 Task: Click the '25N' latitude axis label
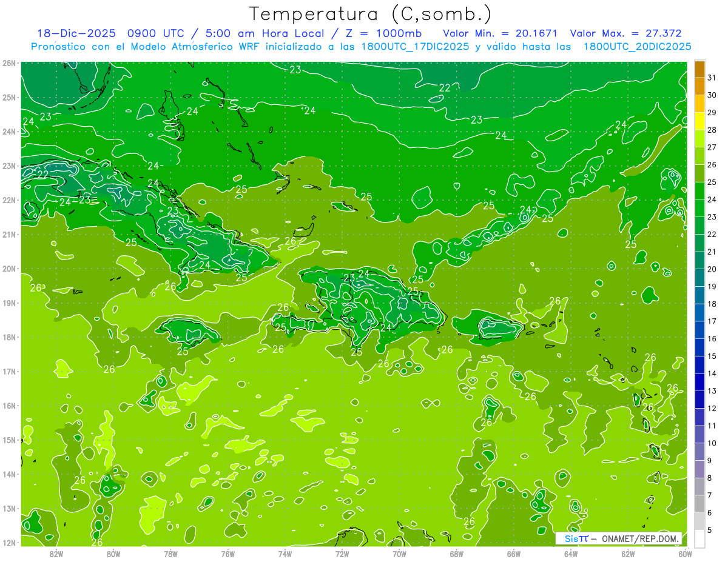(9, 97)
